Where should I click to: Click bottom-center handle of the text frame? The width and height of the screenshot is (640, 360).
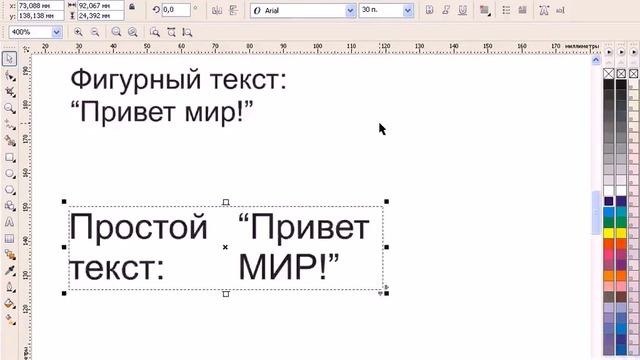point(226,293)
